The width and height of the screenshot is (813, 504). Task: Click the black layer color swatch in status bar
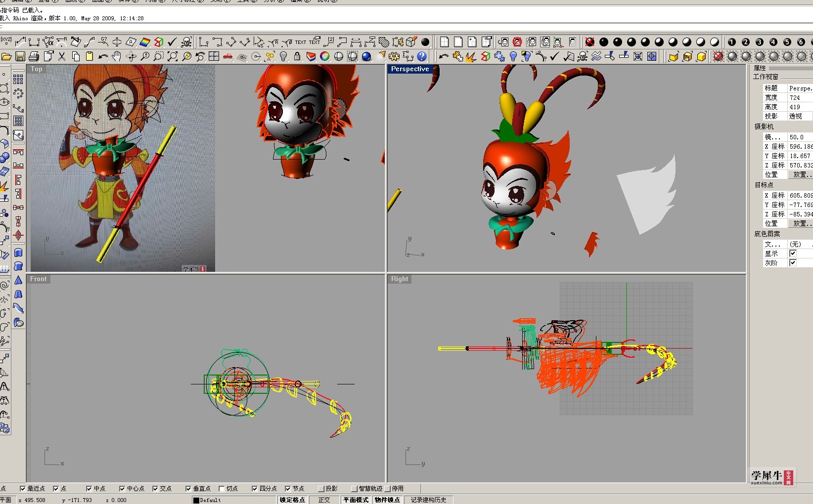coord(196,501)
